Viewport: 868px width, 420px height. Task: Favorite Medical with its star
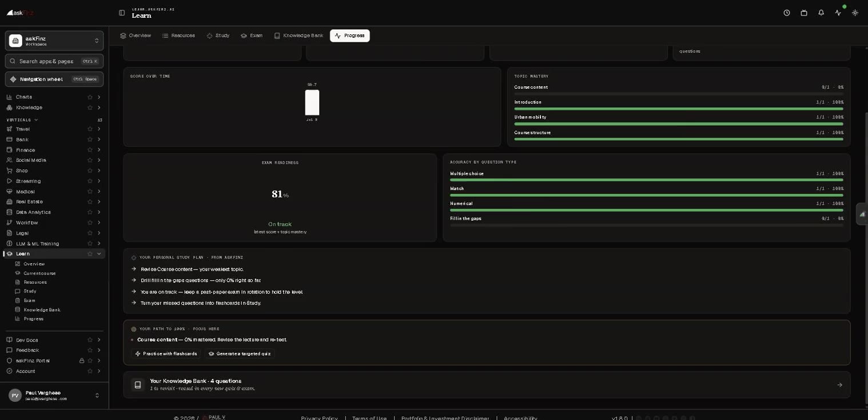click(x=90, y=192)
